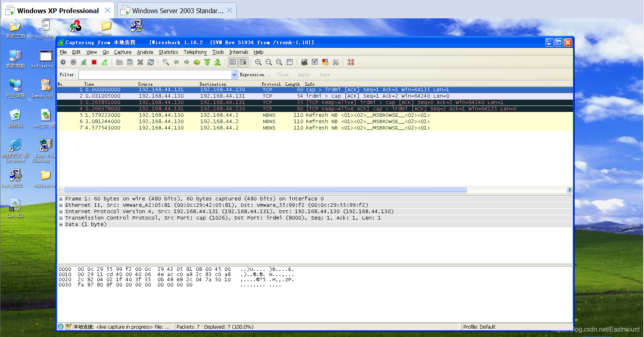Select packet 3 TCP Keep-Alive row
Viewport: 644px width, 337px height.
(315, 102)
